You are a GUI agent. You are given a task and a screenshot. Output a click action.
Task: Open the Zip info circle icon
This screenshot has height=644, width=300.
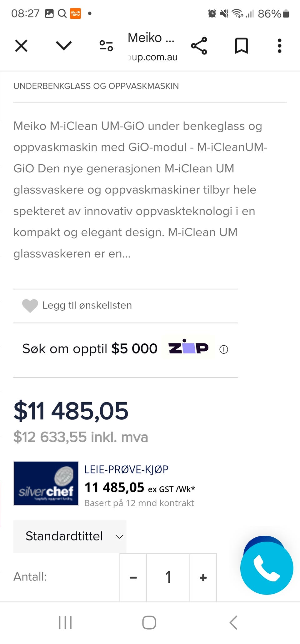224,349
